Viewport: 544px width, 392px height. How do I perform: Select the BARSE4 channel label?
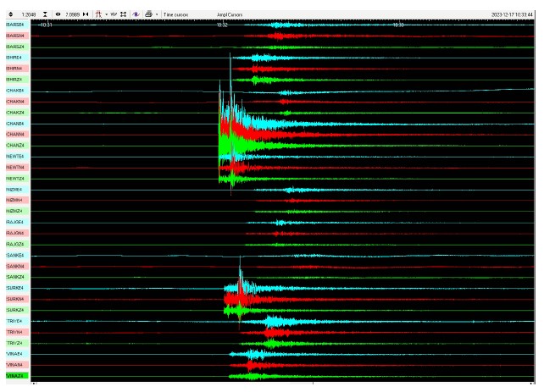point(15,25)
